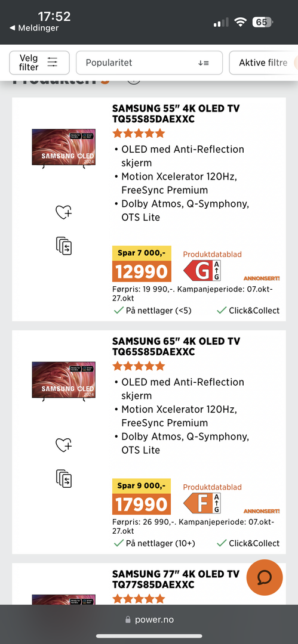The width and height of the screenshot is (298, 644).
Task: Open SAMSUNG 77" 4K OLED TV title
Action: 176,579
